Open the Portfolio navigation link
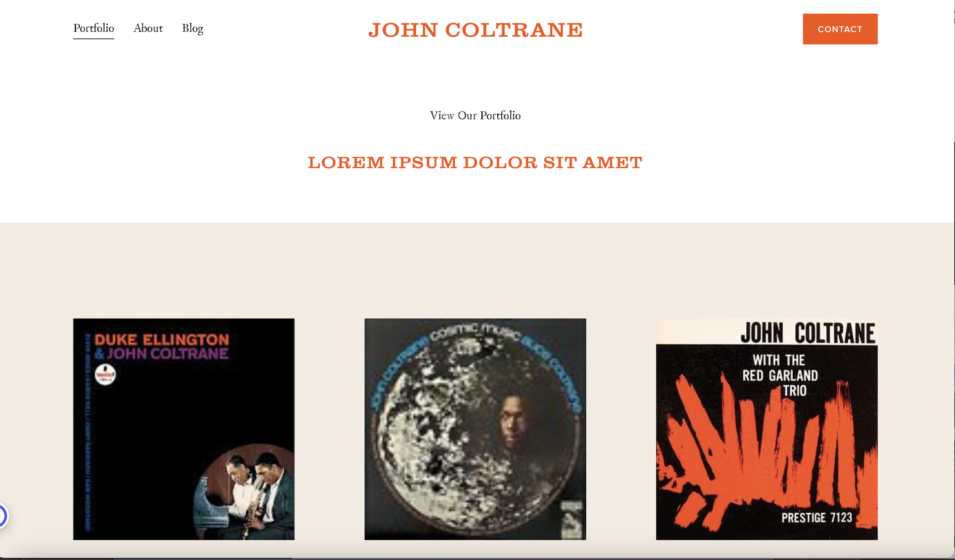Image resolution: width=955 pixels, height=560 pixels. [94, 28]
